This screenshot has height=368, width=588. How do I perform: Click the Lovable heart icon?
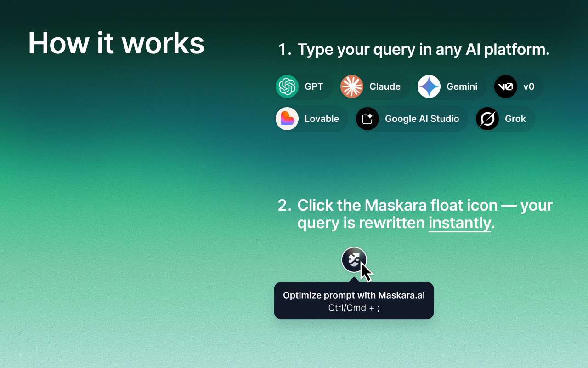pyautogui.click(x=287, y=119)
